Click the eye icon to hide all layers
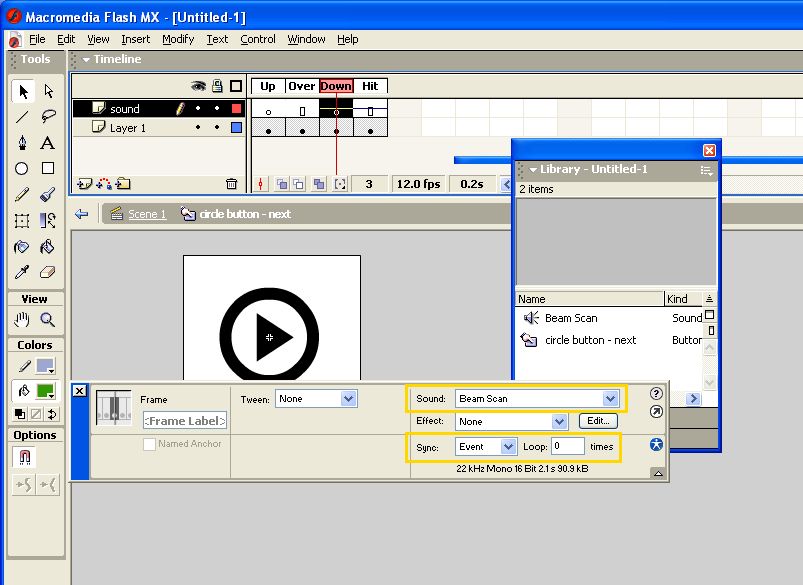Screen dimensions: 803x585 198,86
